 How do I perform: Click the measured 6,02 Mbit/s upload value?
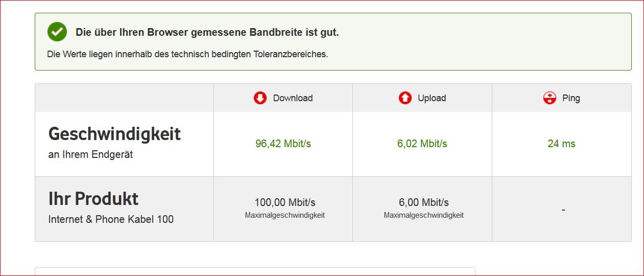pyautogui.click(x=422, y=144)
